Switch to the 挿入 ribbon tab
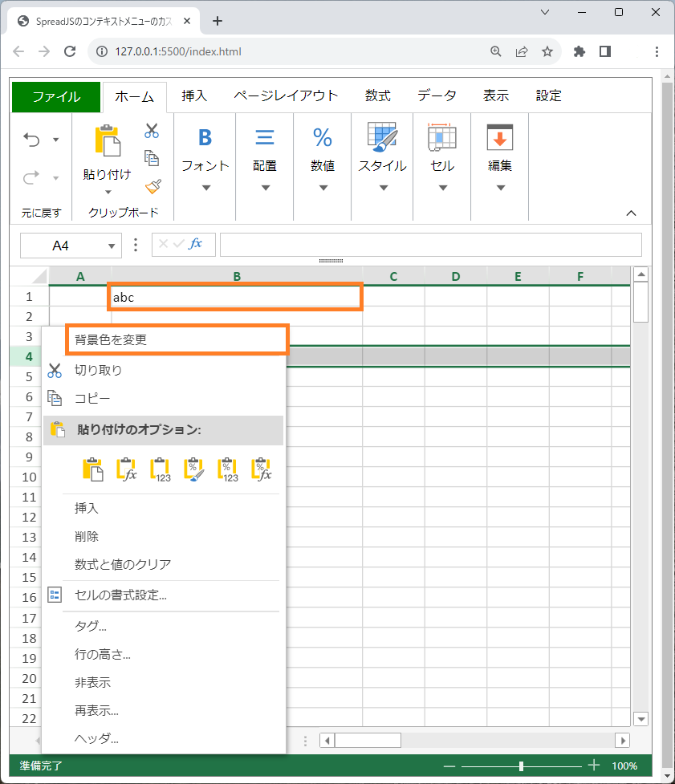The image size is (675, 784). point(194,96)
